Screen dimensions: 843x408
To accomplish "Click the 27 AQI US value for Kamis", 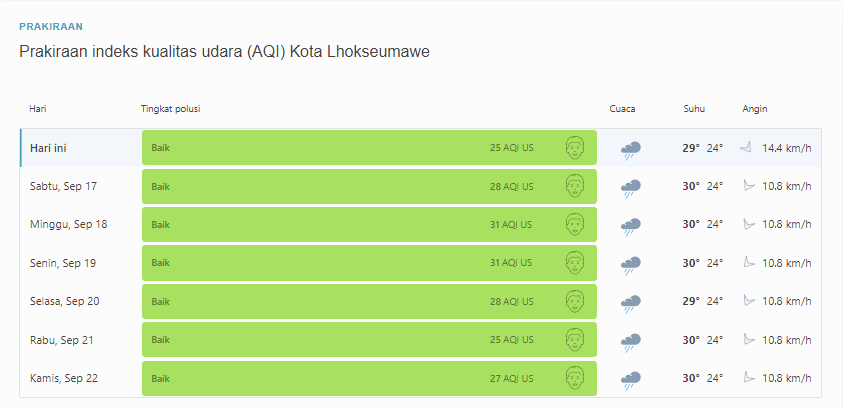I will pyautogui.click(x=511, y=378).
